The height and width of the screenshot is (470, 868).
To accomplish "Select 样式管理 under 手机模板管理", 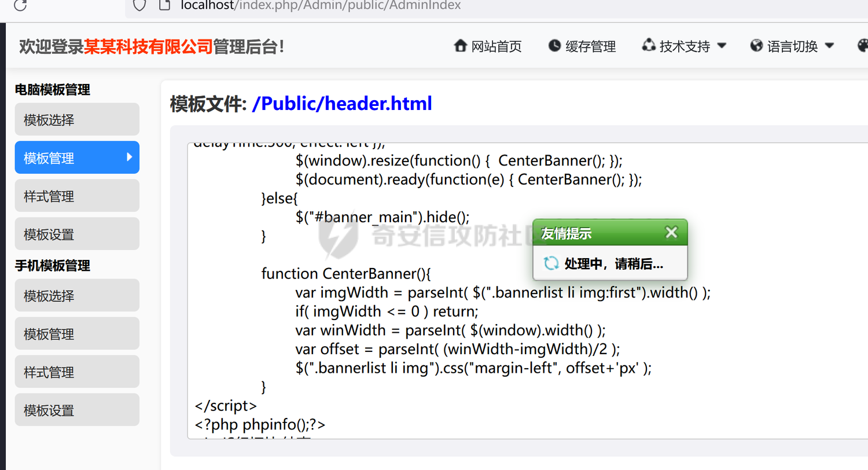I will (77, 372).
